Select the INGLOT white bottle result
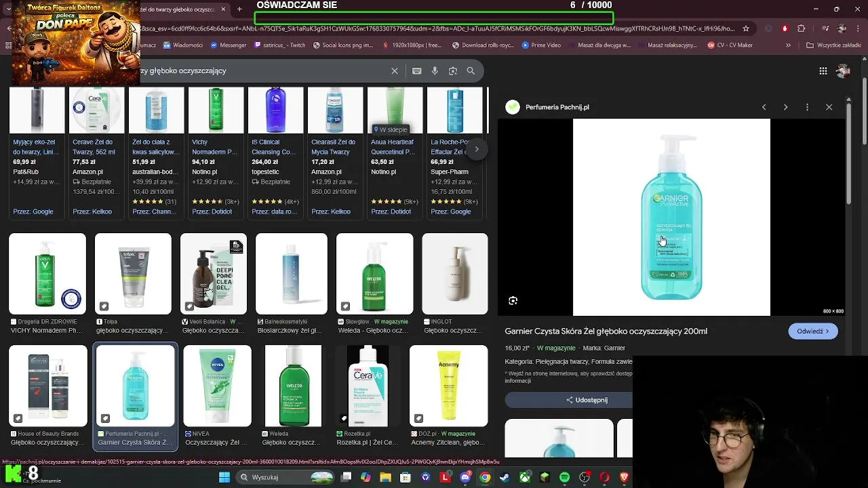 click(454, 274)
